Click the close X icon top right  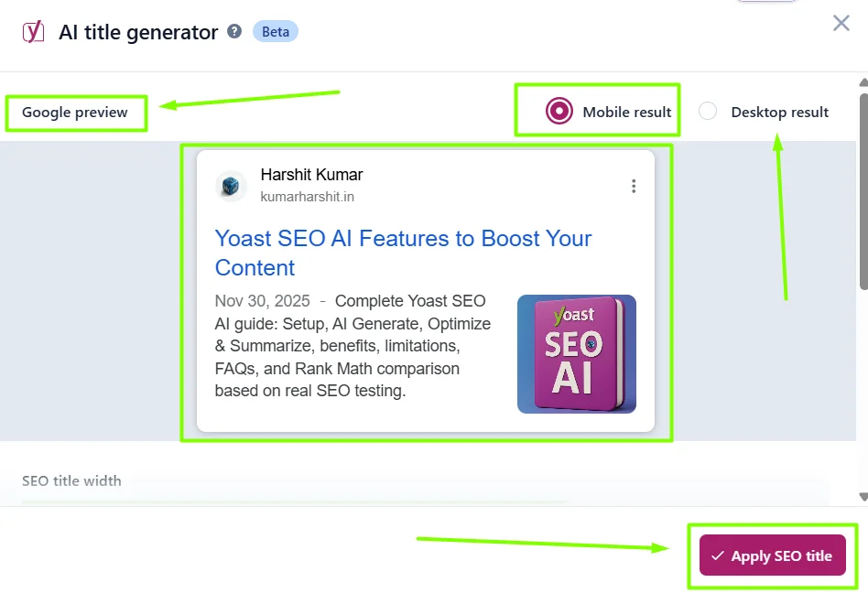click(841, 24)
